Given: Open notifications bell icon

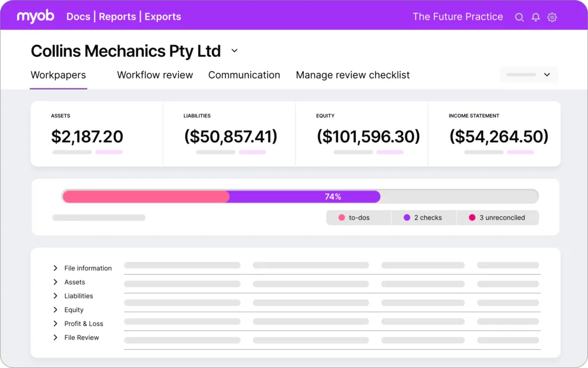Looking at the screenshot, I should coord(536,17).
